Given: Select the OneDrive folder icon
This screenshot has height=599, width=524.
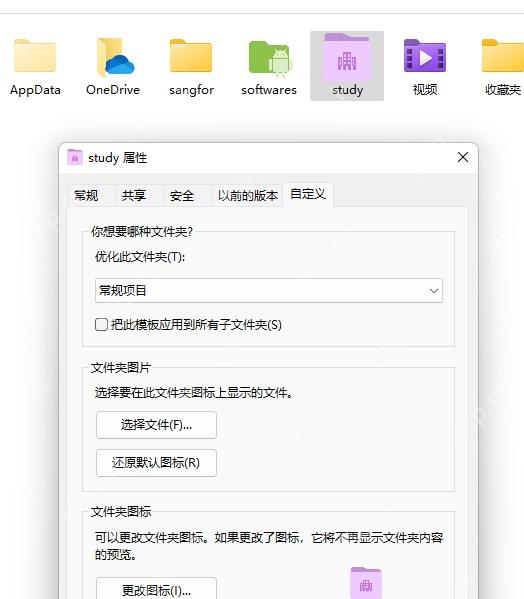Looking at the screenshot, I should (x=115, y=57).
